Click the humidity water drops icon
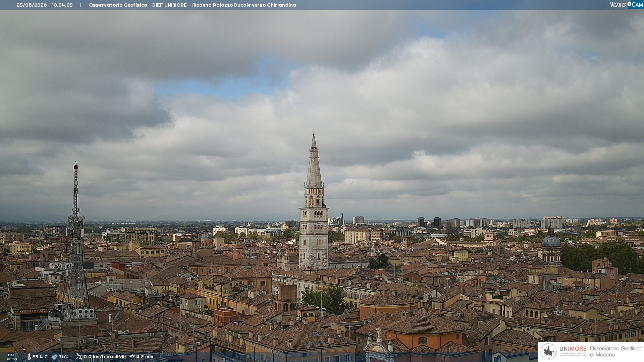This screenshot has height=362, width=644. click(55, 357)
